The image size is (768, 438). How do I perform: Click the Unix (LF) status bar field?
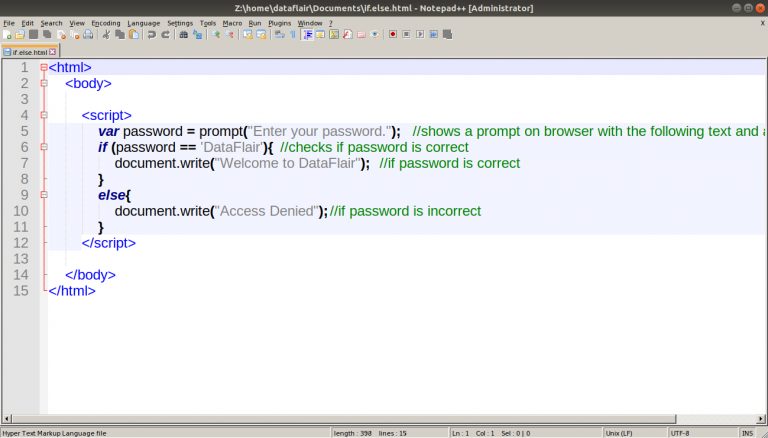tap(619, 433)
